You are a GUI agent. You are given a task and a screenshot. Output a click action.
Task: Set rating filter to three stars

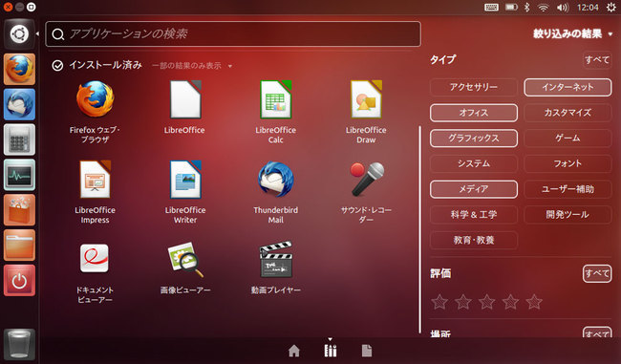486,302
